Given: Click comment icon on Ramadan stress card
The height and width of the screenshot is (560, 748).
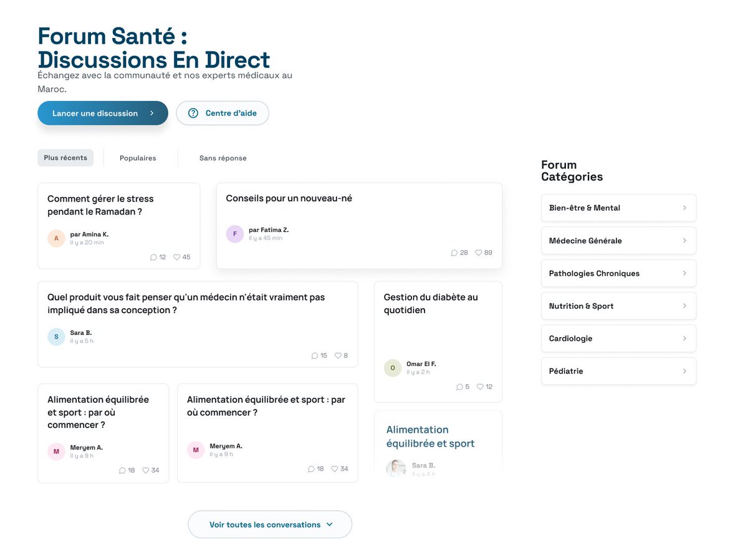Looking at the screenshot, I should (x=153, y=257).
